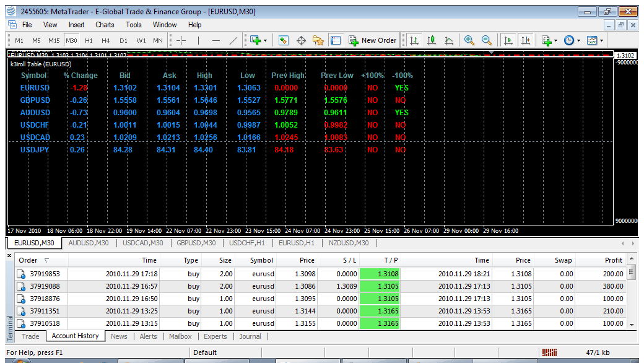Expand the periods clock dropdown arrow

click(579, 41)
